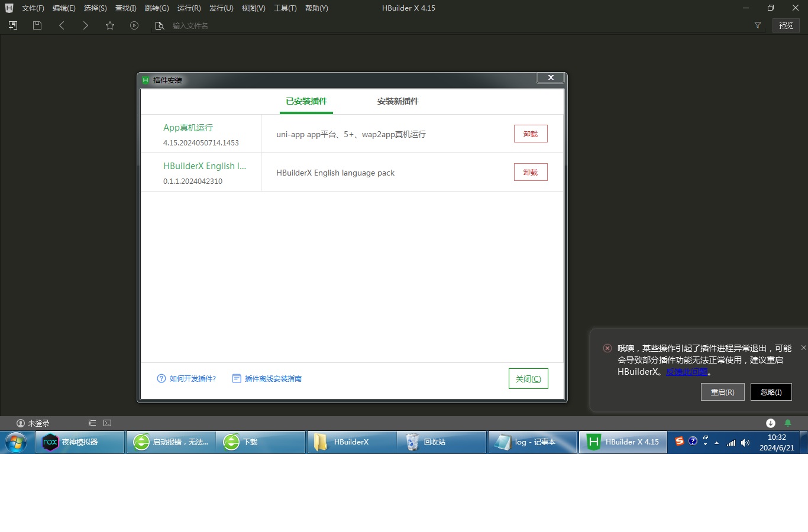Image resolution: width=808 pixels, height=532 pixels.
Task: Uninstall the App真机运行 plugin
Action: click(x=531, y=134)
